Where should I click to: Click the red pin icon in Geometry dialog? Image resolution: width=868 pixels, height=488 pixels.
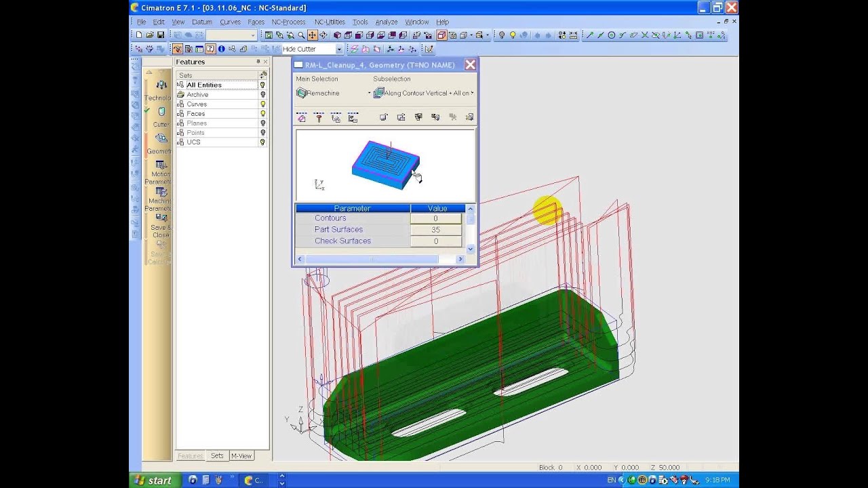tap(319, 118)
